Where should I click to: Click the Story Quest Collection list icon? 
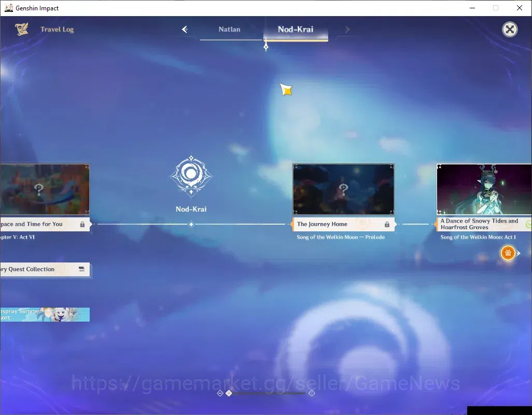pyautogui.click(x=81, y=269)
